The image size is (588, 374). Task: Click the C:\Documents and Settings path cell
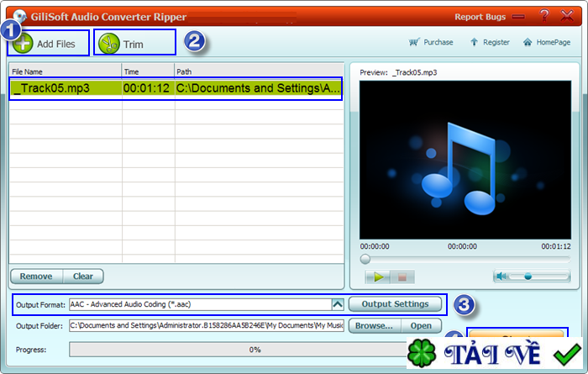tap(259, 88)
